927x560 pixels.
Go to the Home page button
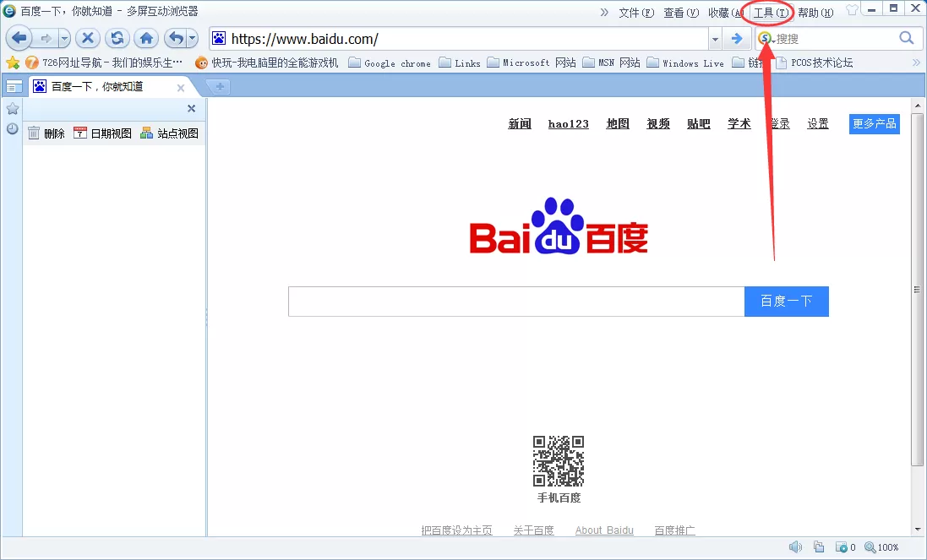click(x=147, y=38)
